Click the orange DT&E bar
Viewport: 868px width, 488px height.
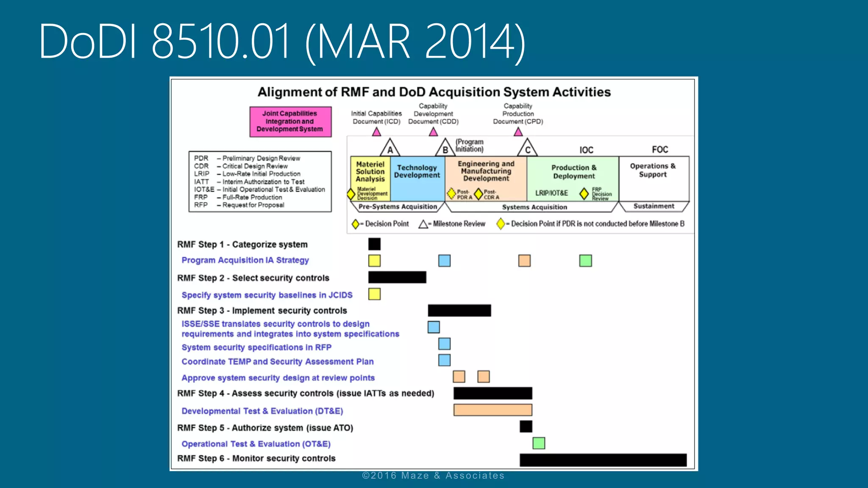492,410
